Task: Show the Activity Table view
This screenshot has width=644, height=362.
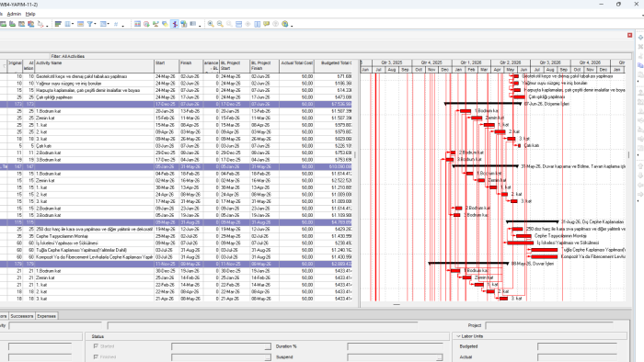Action: pyautogui.click(x=138, y=24)
